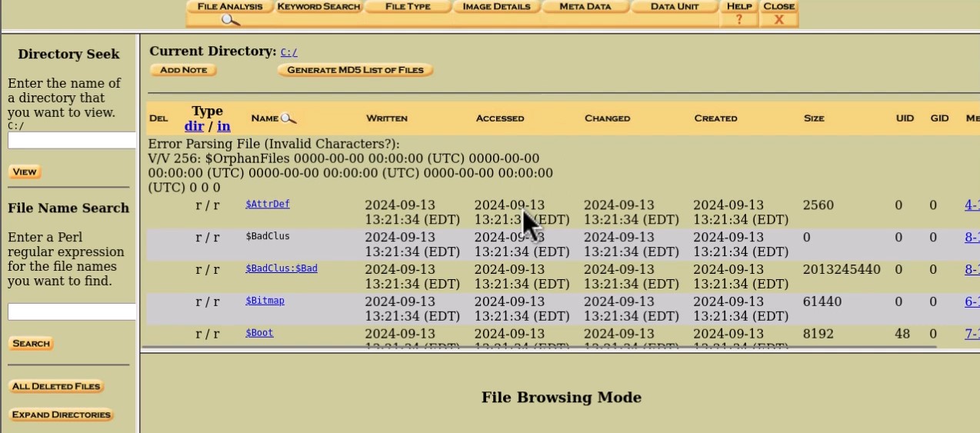Sort by dir type link
Screen dimensions: 980x433
[x=194, y=125]
